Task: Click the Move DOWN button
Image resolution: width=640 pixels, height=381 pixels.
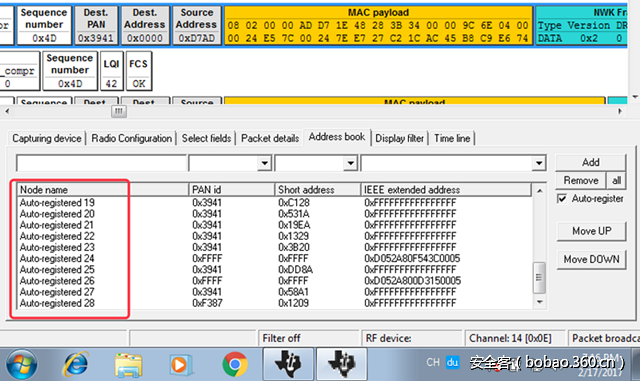Action: point(591,259)
